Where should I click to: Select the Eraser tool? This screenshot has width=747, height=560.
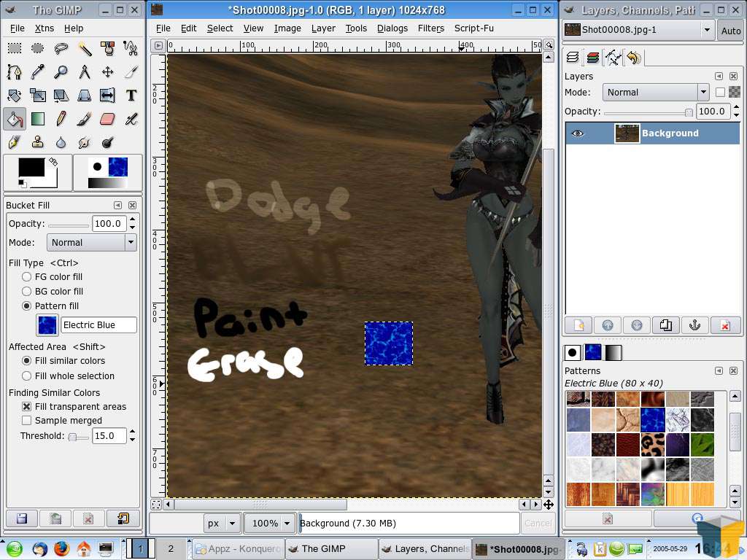(108, 119)
